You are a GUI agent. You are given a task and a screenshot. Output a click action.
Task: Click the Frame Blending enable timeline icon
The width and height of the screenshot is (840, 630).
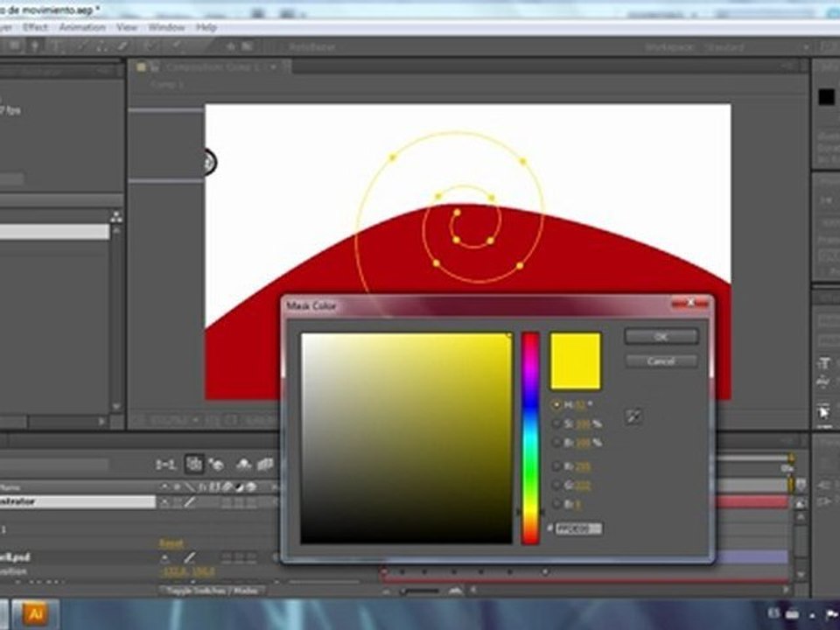click(x=265, y=465)
